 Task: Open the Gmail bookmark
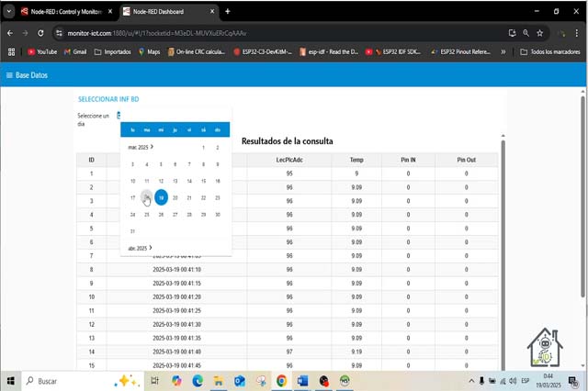(x=75, y=52)
